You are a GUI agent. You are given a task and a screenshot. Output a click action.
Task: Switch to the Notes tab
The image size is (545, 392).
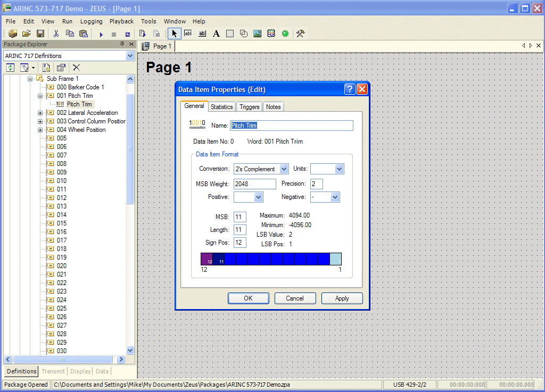tap(274, 107)
